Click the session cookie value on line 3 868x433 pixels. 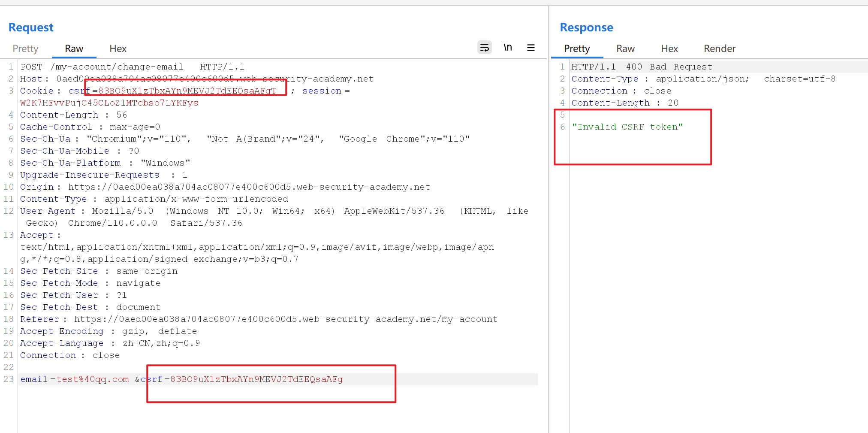click(109, 103)
